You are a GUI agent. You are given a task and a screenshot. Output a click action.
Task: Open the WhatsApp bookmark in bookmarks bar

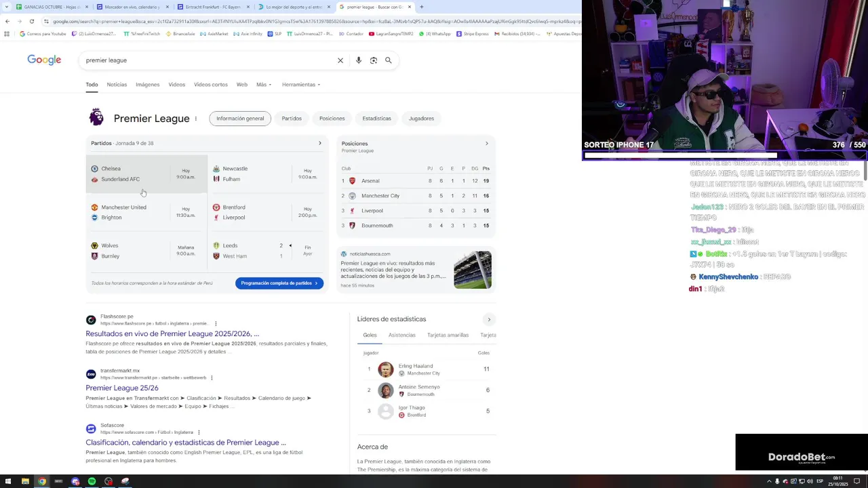tap(435, 33)
